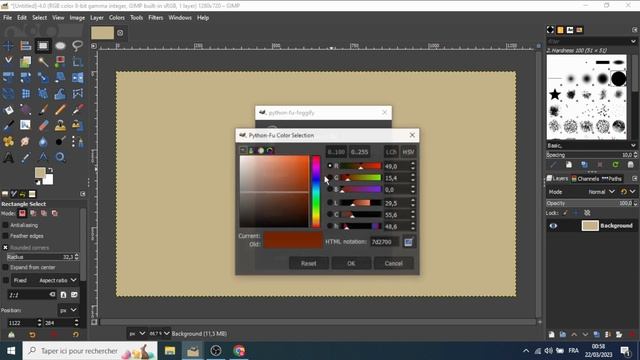
Task: Select the Clone stamp tool
Action: [60, 125]
